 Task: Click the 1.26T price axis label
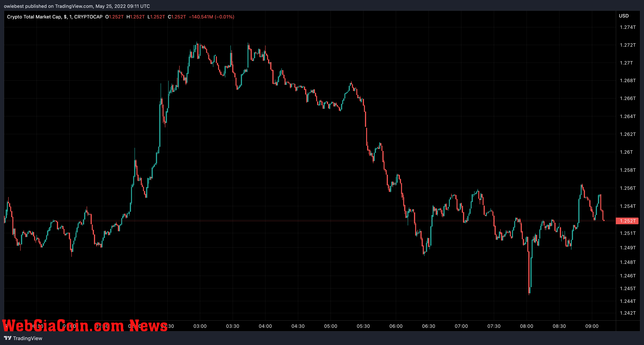coord(627,152)
